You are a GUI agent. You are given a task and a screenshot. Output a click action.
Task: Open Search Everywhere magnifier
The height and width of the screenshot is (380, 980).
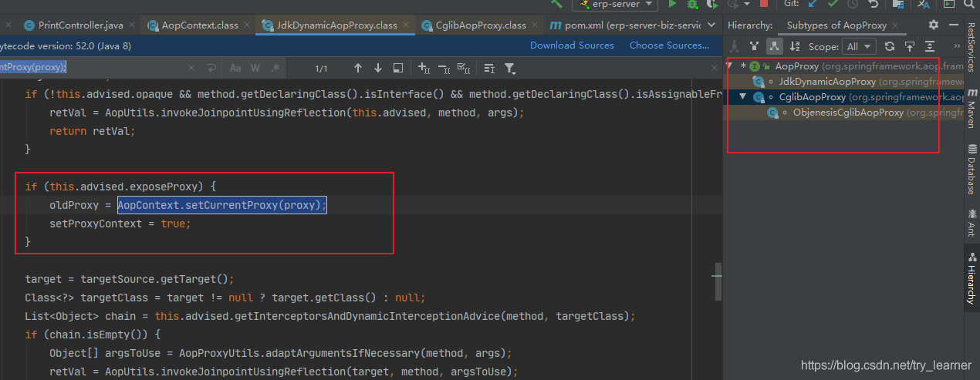(x=969, y=5)
